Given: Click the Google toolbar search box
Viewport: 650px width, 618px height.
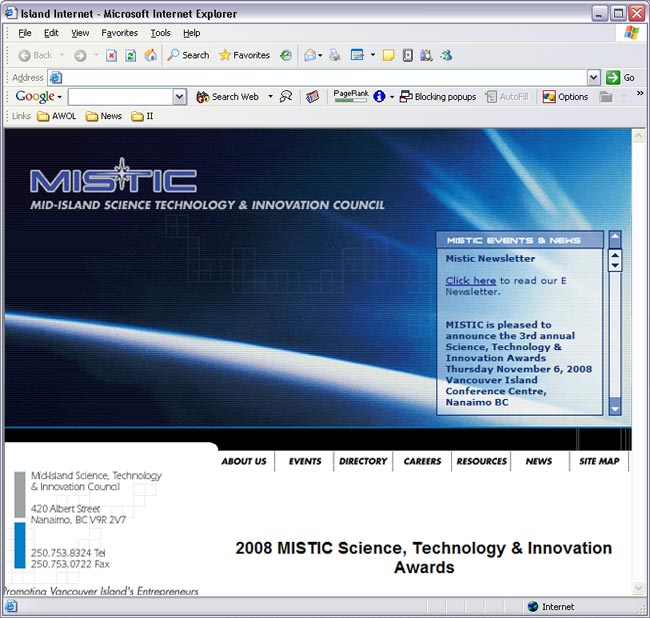Looking at the screenshot, I should (121, 97).
